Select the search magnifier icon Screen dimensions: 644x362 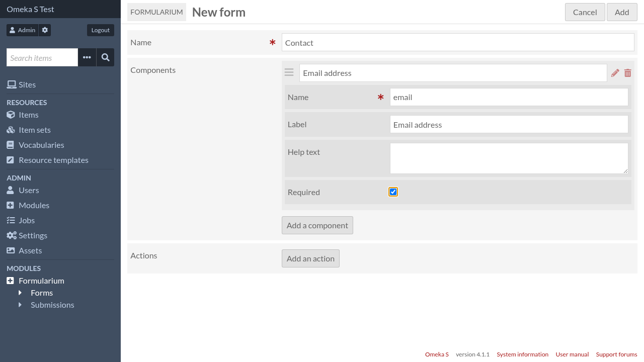[105, 57]
